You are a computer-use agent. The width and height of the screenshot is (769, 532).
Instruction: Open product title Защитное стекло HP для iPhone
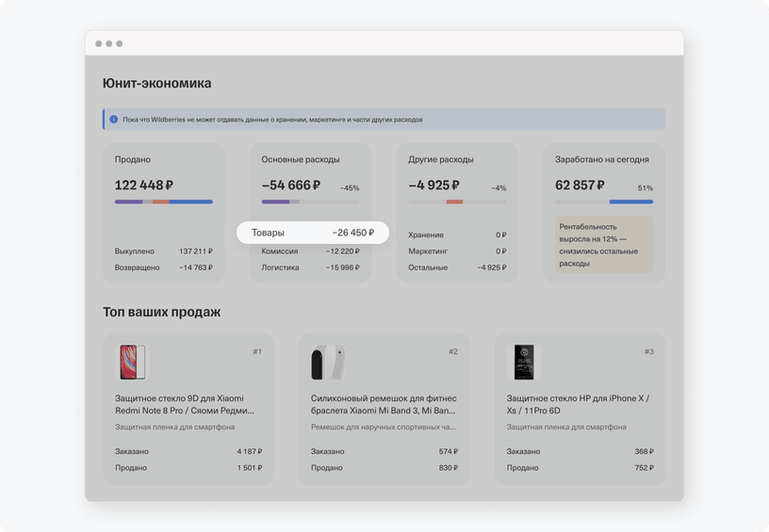click(x=578, y=405)
